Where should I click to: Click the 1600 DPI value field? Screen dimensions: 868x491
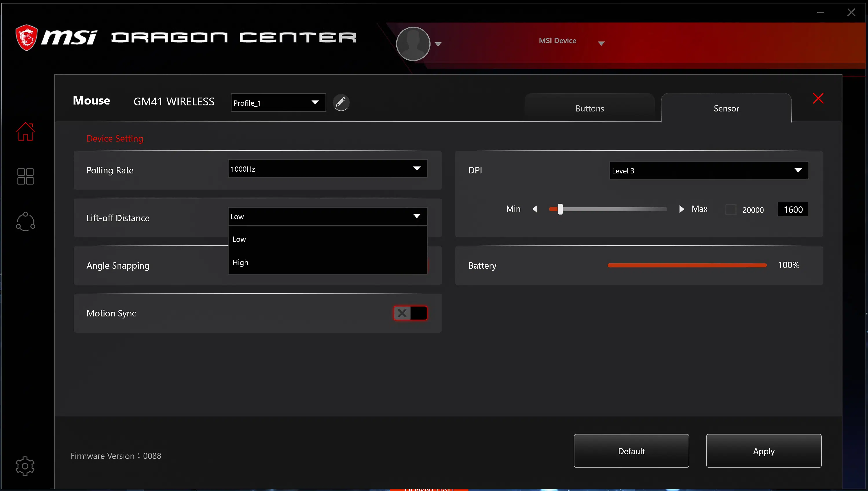[793, 209]
